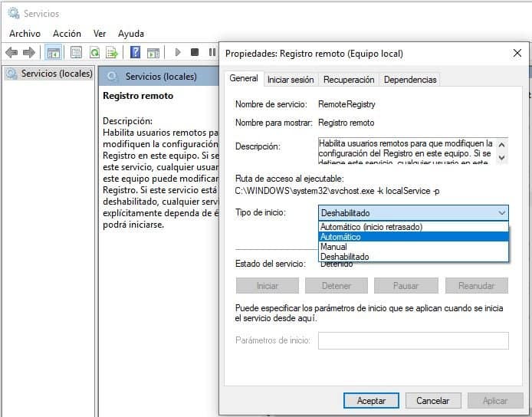532x417 pixels.
Task: Click the svchost.exe executable path text
Action: [x=337, y=191]
